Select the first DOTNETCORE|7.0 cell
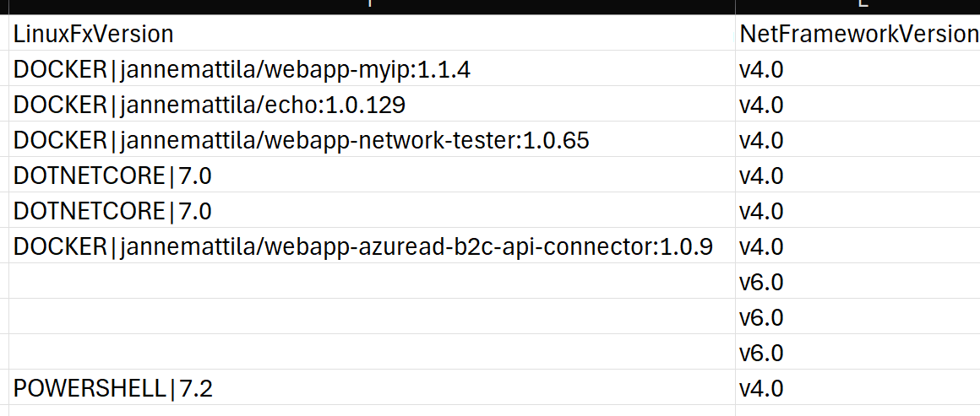This screenshot has width=980, height=416. pos(372,176)
